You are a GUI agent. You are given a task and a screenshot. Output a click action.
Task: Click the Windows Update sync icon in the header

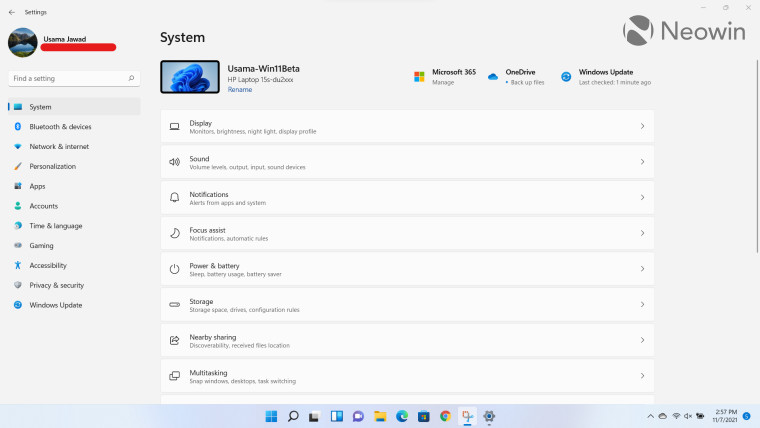pyautogui.click(x=566, y=77)
